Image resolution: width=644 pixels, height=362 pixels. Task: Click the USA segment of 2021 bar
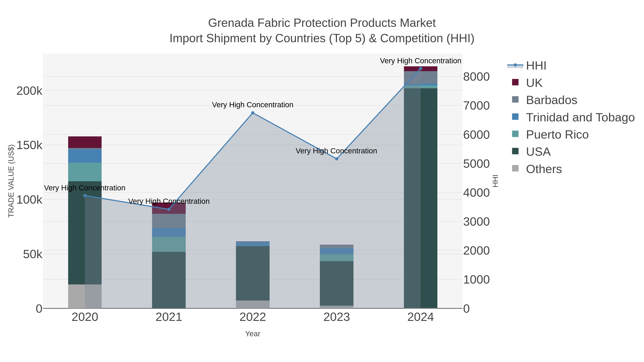point(169,280)
